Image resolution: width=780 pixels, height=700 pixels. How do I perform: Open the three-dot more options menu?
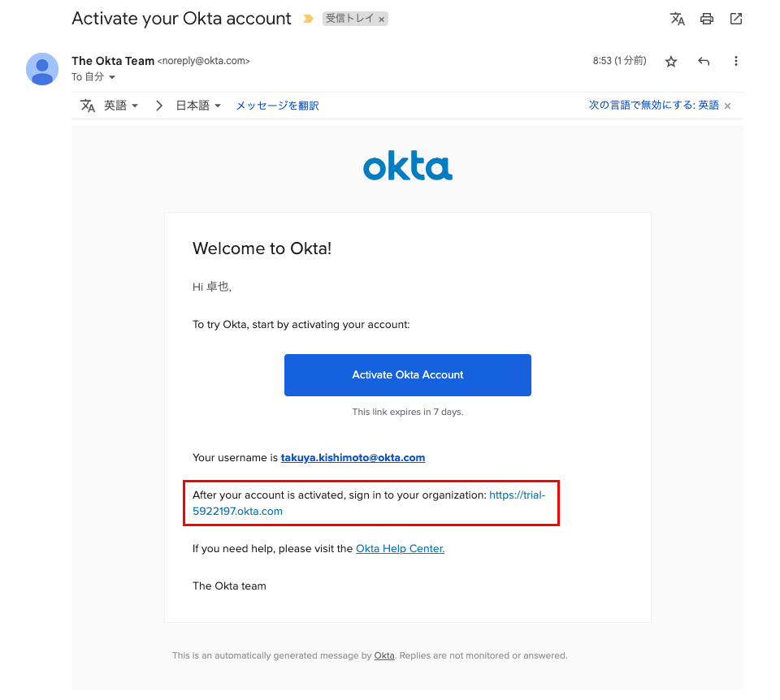(x=736, y=62)
